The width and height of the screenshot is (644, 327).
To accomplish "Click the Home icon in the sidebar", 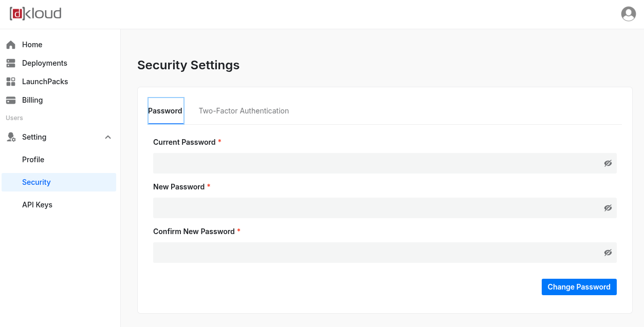I will [x=10, y=45].
